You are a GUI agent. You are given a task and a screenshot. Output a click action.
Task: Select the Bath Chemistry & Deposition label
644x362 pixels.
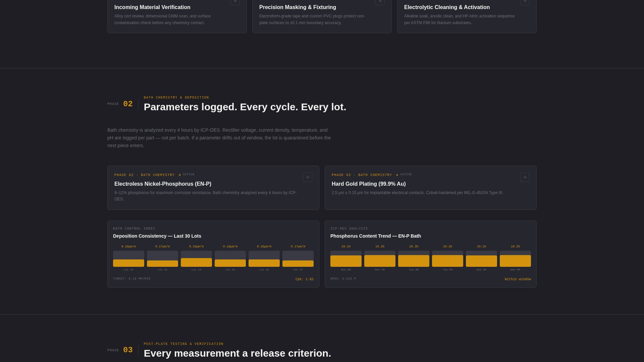(x=176, y=98)
